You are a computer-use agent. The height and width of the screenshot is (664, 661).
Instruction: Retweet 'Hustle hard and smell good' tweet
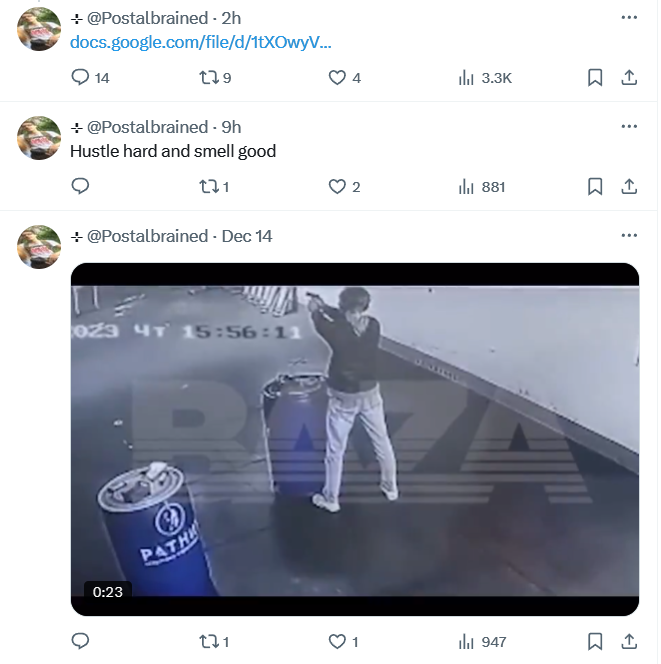(x=214, y=187)
